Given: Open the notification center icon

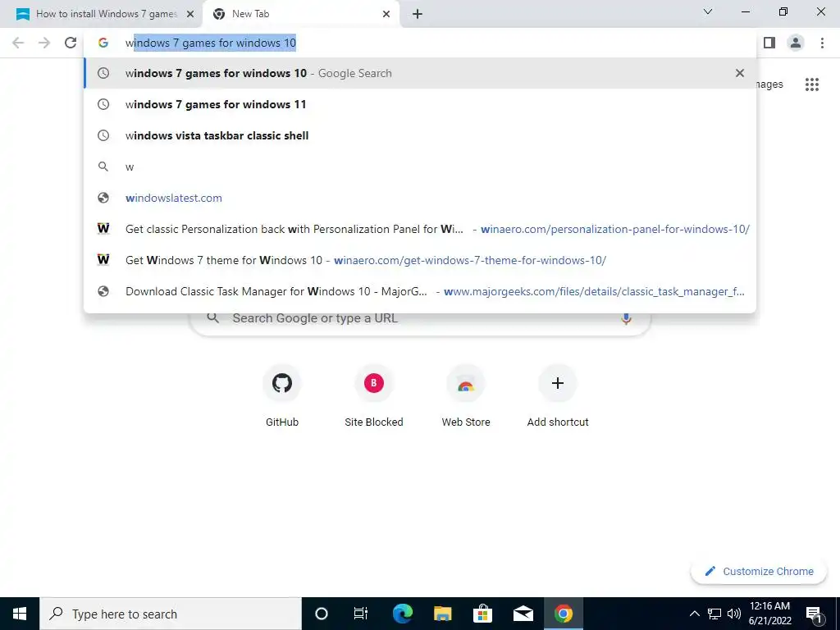Looking at the screenshot, I should coord(814,614).
